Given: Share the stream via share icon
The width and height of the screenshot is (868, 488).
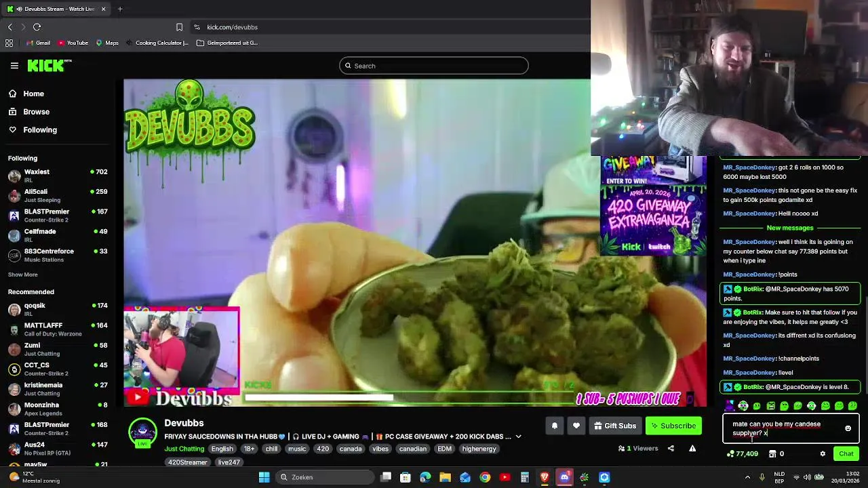Looking at the screenshot, I should point(671,448).
